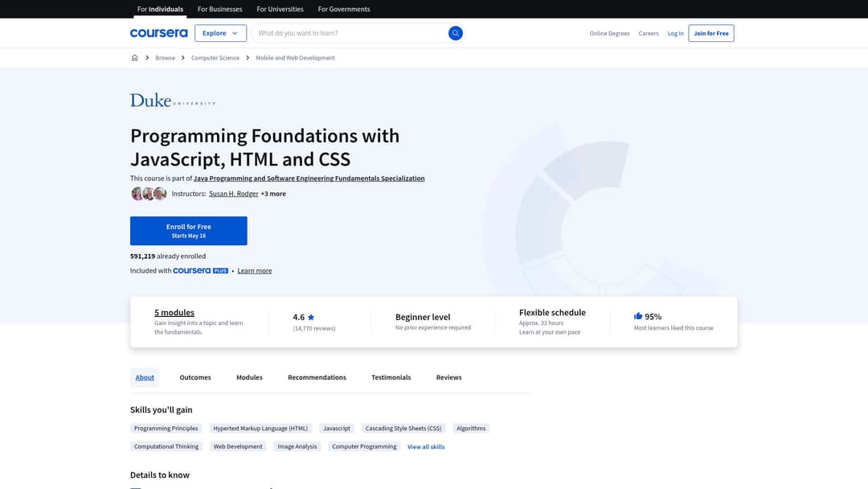
Task: Click '591,219 already enrolled' text
Action: point(168,256)
